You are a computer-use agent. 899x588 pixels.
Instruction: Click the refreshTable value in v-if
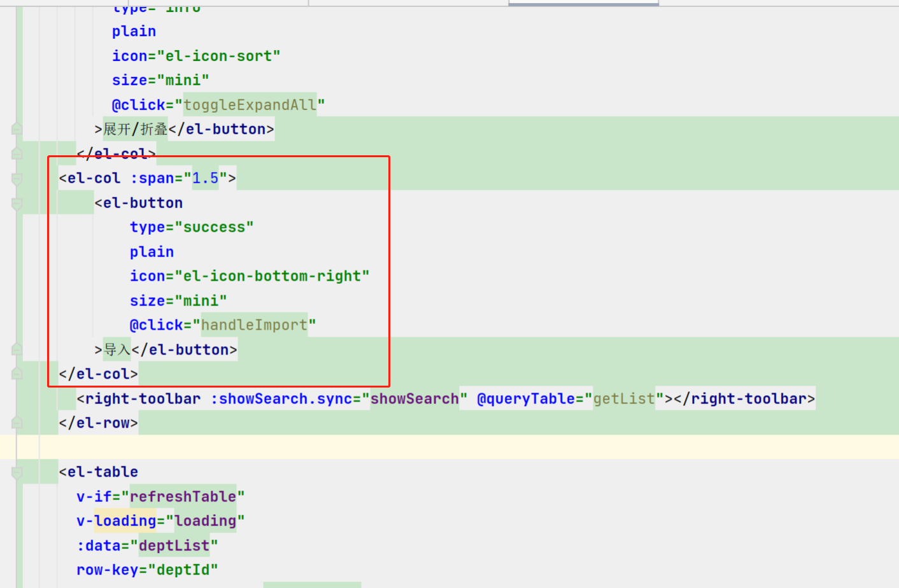183,496
